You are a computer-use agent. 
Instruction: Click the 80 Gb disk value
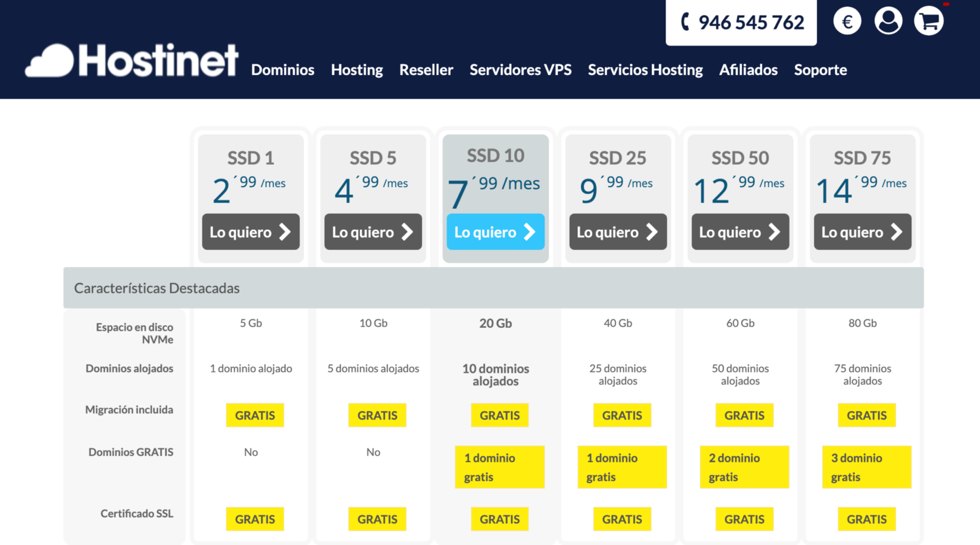click(862, 324)
